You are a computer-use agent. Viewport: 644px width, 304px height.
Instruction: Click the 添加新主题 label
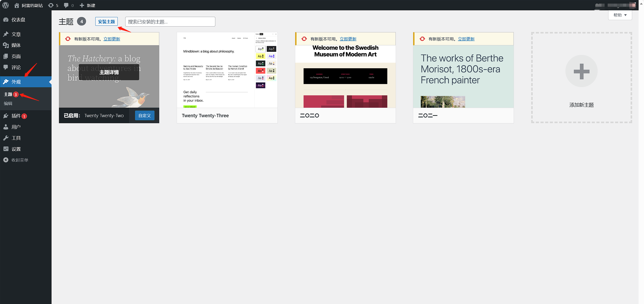click(x=581, y=105)
